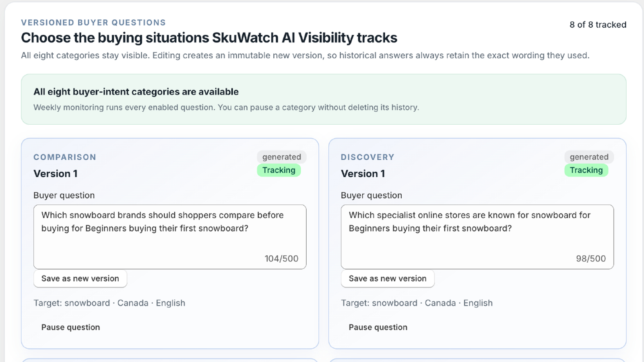Click the generated tag on Comparison card
The height and width of the screenshot is (362, 644).
tap(282, 157)
